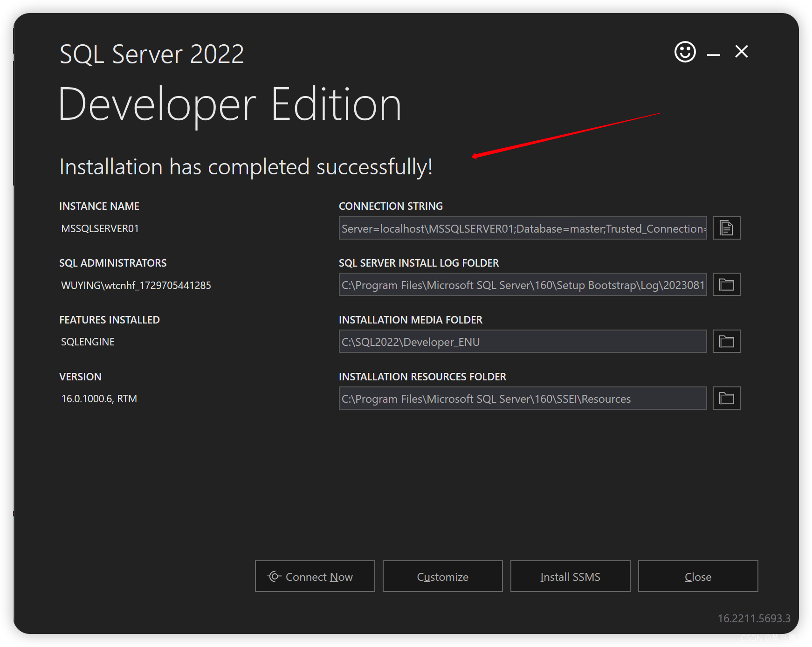The height and width of the screenshot is (647, 812).
Task: Click the SSEI\Resources folder path field
Action: [x=523, y=398]
